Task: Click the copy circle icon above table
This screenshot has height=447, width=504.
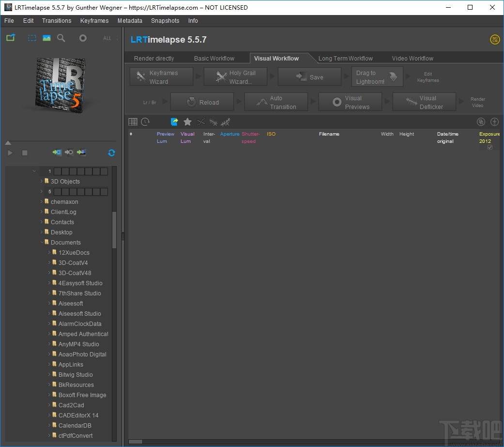Action: [x=481, y=122]
